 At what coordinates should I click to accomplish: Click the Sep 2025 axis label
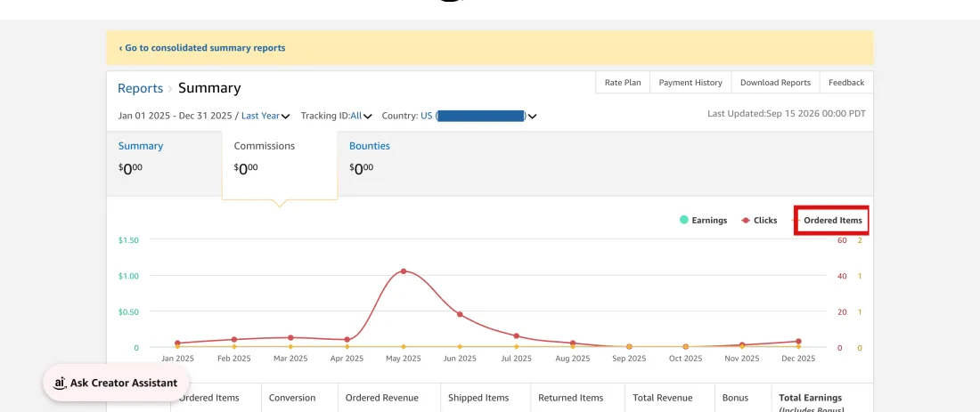coord(629,359)
